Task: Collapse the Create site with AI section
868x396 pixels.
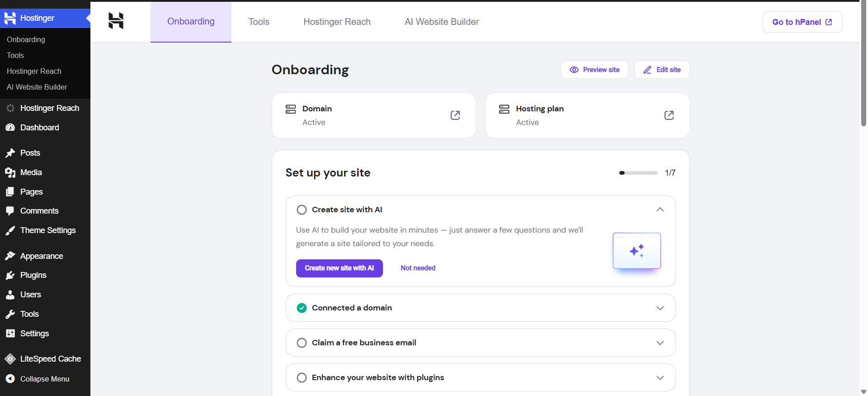Action: 660,210
